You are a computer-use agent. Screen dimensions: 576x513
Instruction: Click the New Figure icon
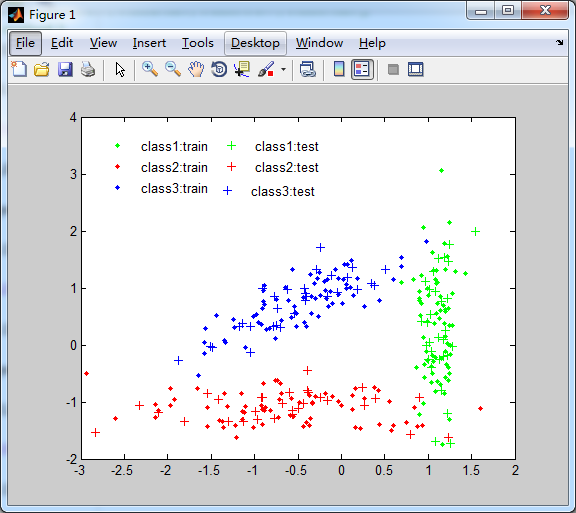click(x=19, y=69)
